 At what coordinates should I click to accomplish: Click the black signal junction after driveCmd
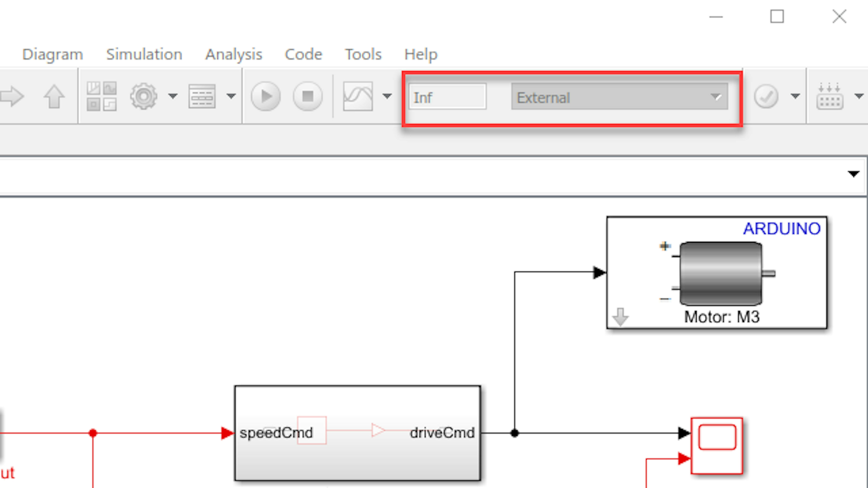tap(515, 433)
